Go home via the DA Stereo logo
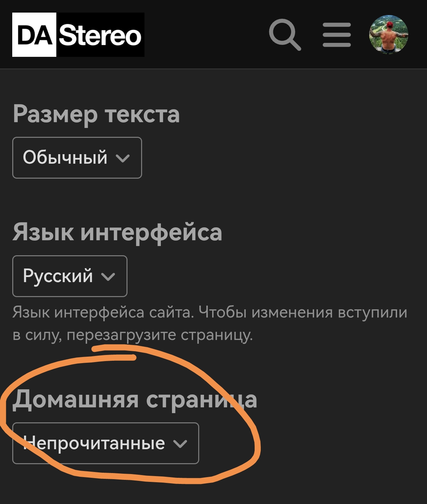 coord(78,35)
